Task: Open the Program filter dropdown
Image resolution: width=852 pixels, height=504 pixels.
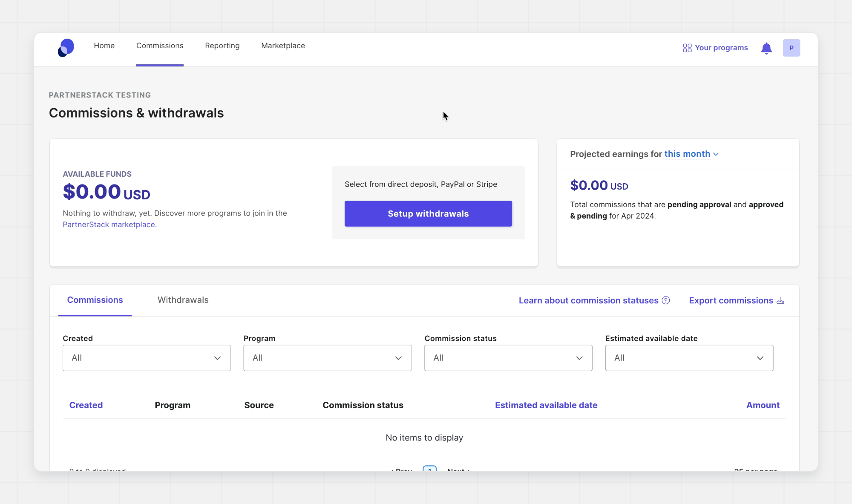Action: click(328, 358)
